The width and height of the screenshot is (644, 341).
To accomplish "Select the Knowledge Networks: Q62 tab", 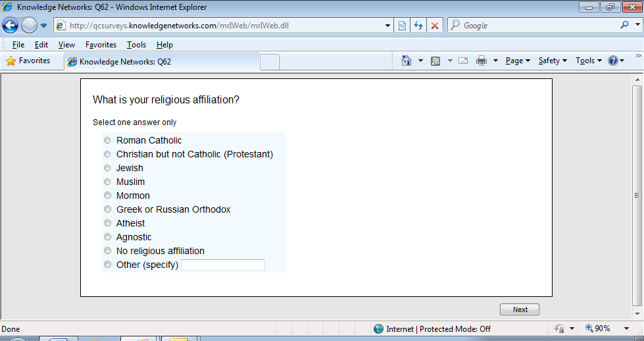I will pos(162,62).
